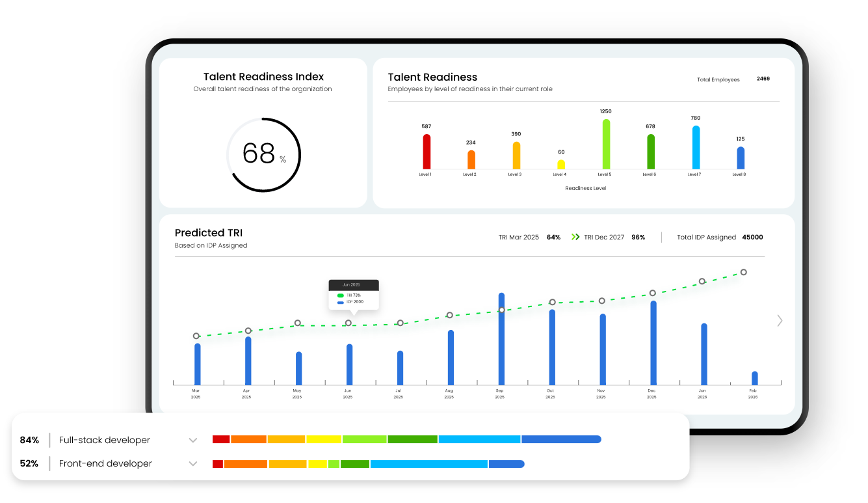Click the Jun 2025 tooltip header

(354, 285)
